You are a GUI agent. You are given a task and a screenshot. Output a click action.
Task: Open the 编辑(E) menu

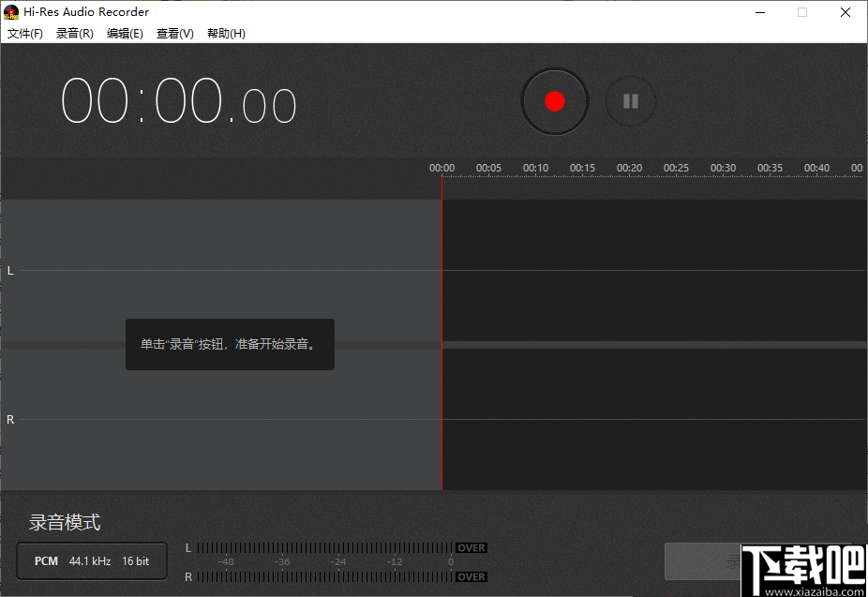click(125, 33)
